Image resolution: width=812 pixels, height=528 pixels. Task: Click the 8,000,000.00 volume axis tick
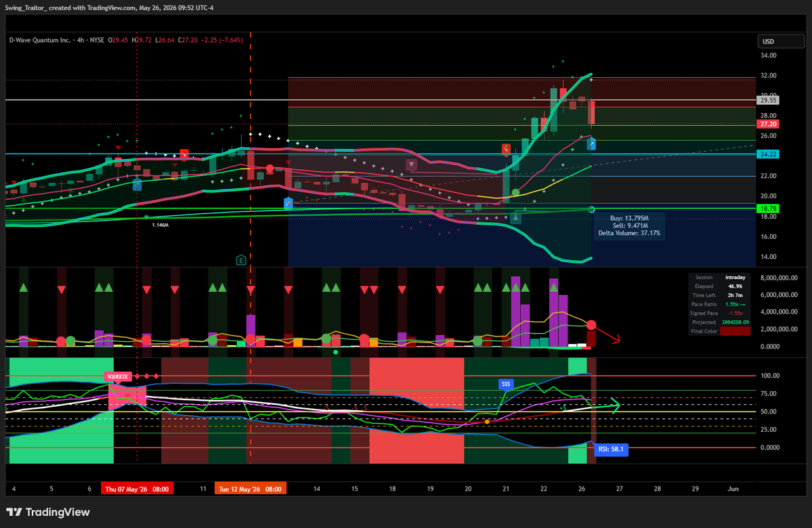coord(779,278)
